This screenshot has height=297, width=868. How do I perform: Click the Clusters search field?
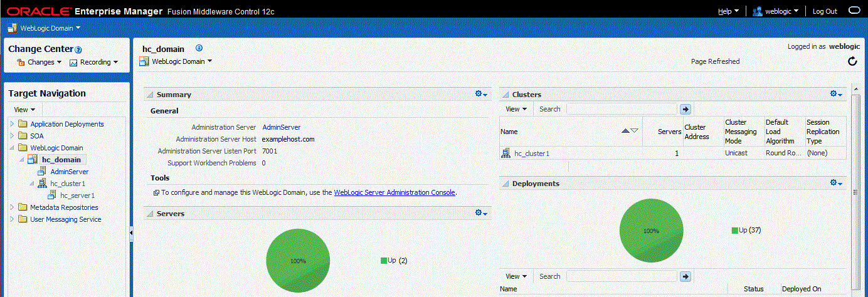point(622,109)
